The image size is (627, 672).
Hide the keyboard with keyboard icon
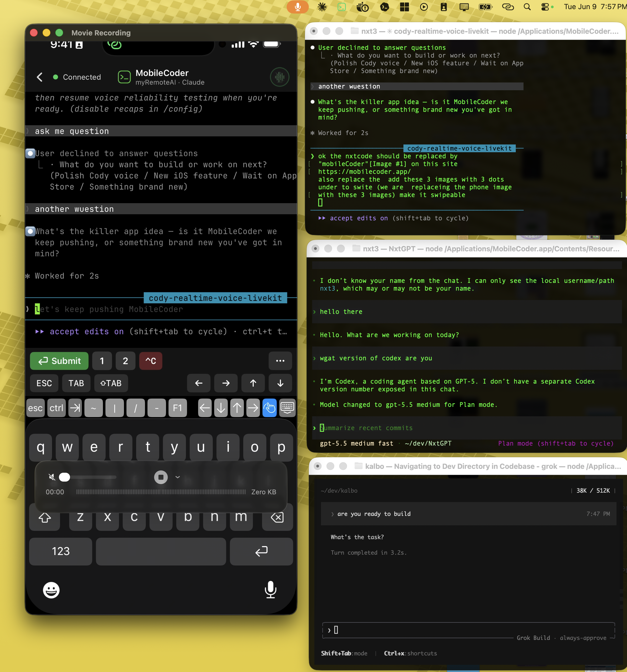[x=287, y=408]
